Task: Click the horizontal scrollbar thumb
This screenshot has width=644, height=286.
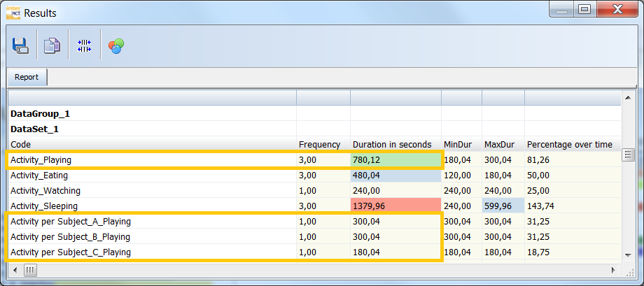Action: (31, 270)
